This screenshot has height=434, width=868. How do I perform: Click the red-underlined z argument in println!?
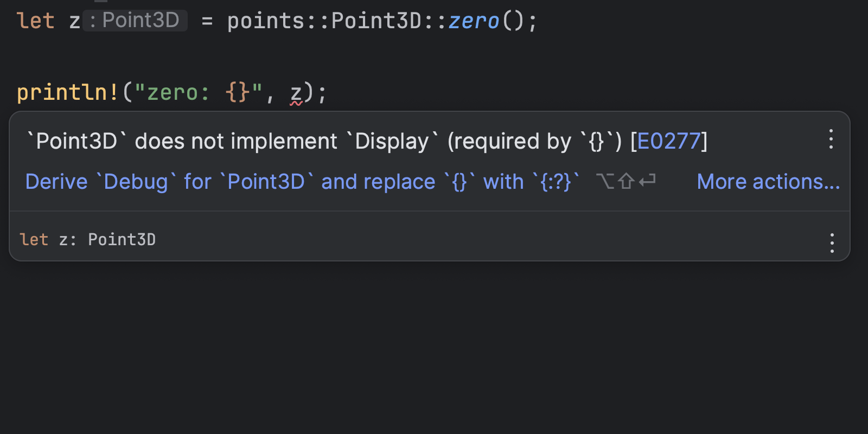pos(296,92)
